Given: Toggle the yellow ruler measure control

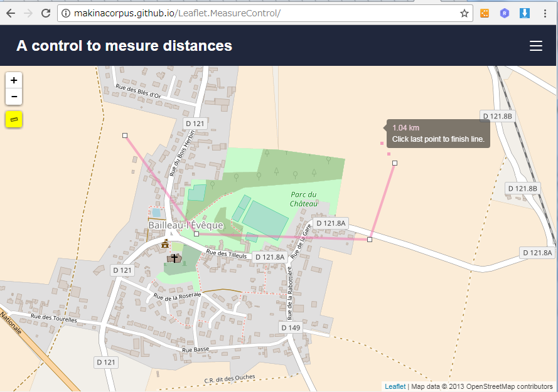Looking at the screenshot, I should coord(14,119).
